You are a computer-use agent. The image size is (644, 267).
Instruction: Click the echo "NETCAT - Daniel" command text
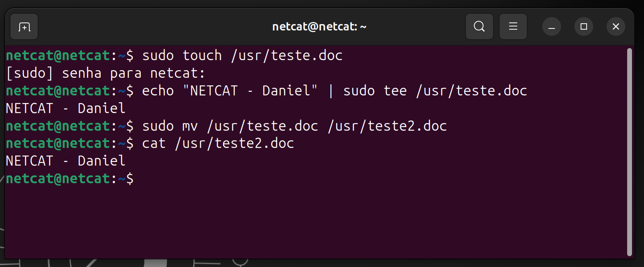[230, 91]
